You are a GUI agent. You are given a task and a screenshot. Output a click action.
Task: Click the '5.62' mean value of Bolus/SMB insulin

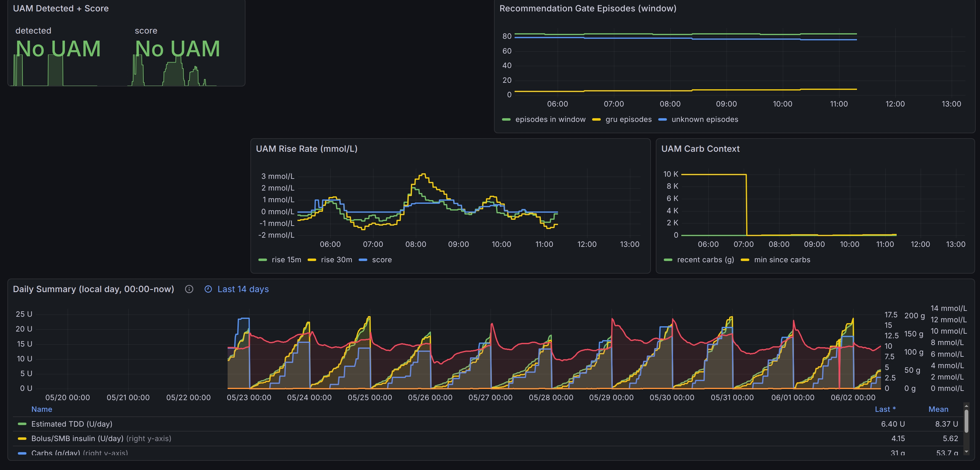pos(950,438)
